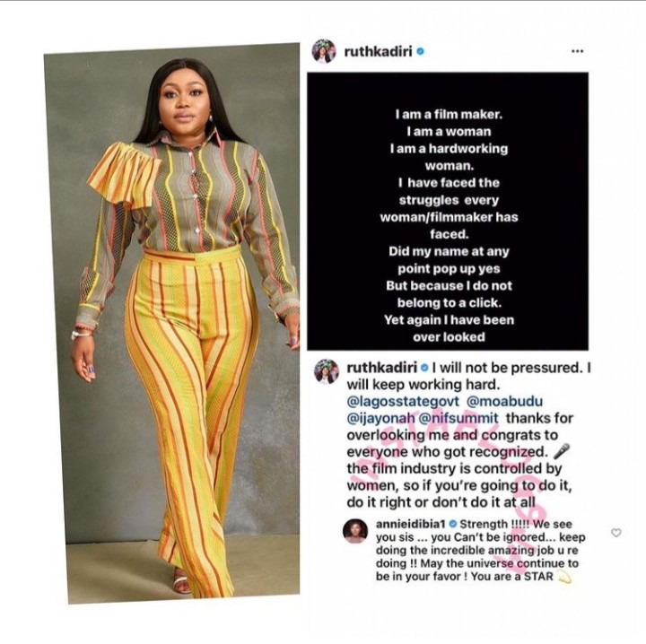Image resolution: width=646 pixels, height=644 pixels.
Task: Open ruthkadiri username at start of caption
Action: (x=382, y=367)
